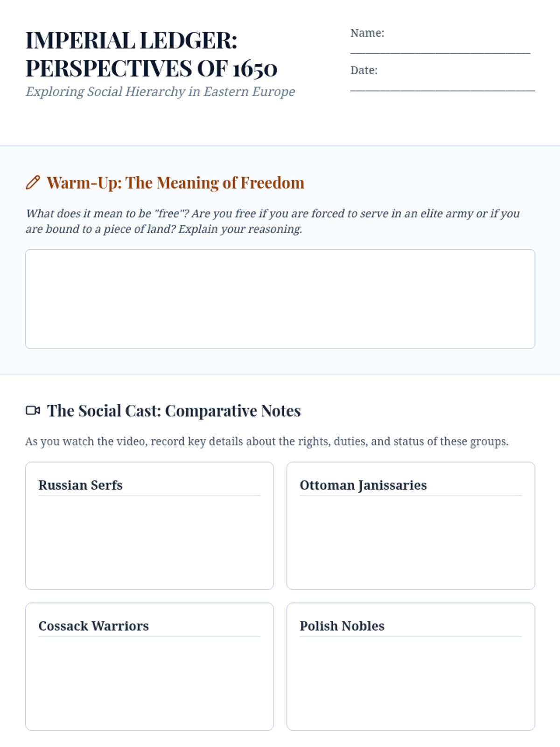Viewport: 560px width, 747px height.
Task: Click the pencil icon beside Warm-Up
Action: click(x=33, y=183)
